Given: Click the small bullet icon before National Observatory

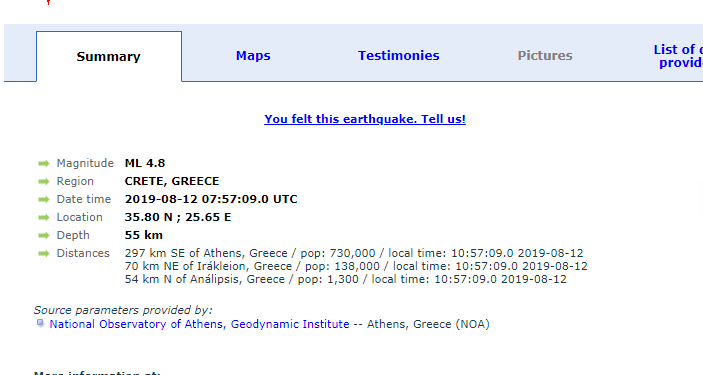Looking at the screenshot, I should (40, 323).
